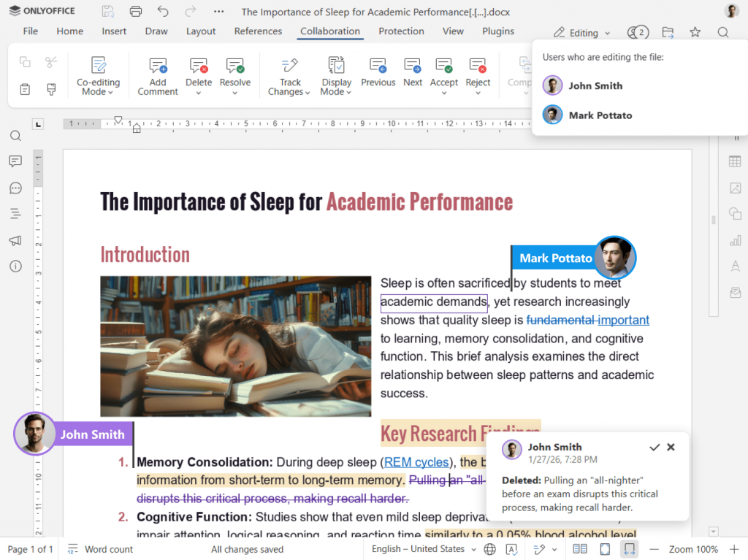Open the Protection tab

pos(401,31)
